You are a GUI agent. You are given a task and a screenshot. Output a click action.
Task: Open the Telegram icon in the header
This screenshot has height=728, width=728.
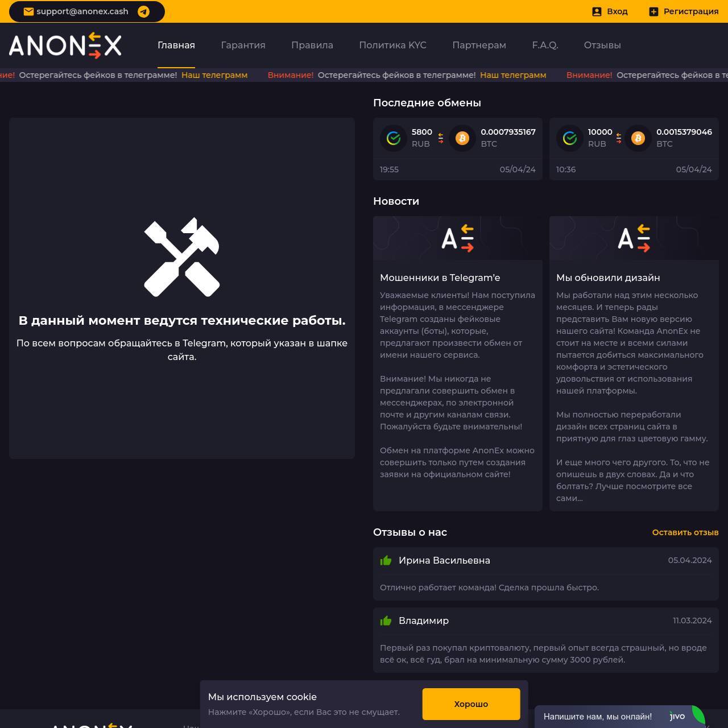[143, 11]
